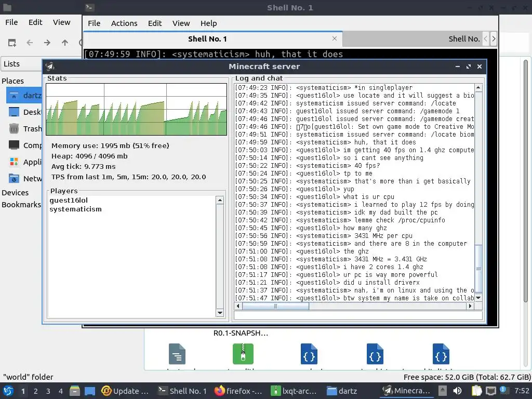Click the log vertical scrollbar thumb
The width and height of the screenshot is (532, 399).
[478, 269]
